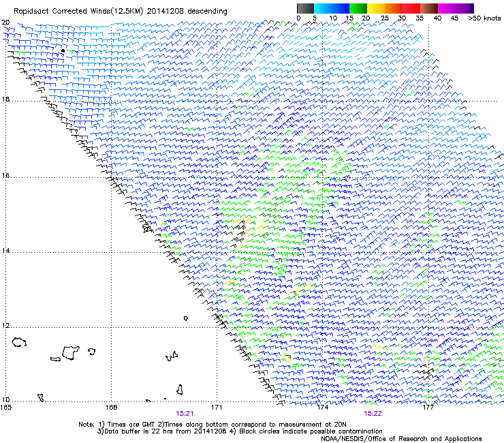Click the legend value '25'
This screenshot has width=504, height=443.
(x=385, y=18)
